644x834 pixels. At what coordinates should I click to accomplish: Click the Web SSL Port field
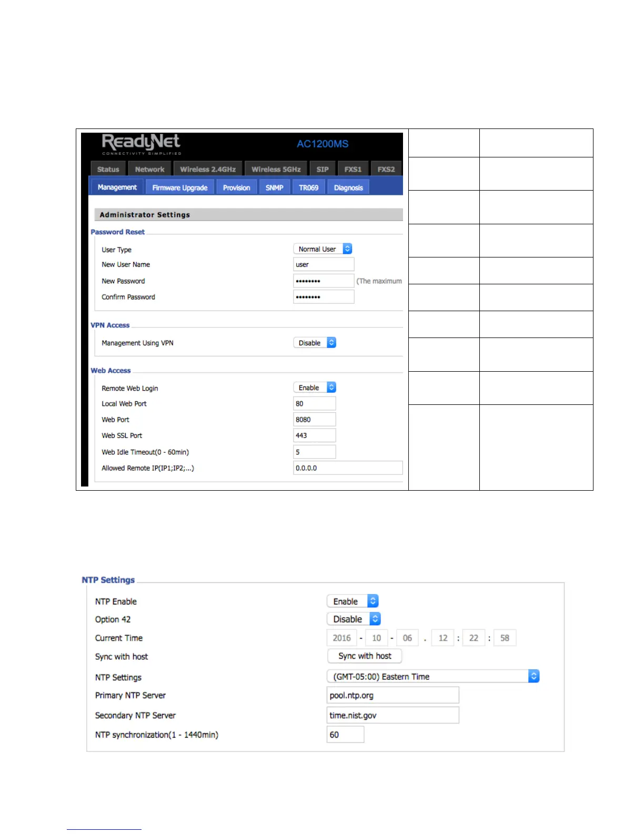[315, 435]
